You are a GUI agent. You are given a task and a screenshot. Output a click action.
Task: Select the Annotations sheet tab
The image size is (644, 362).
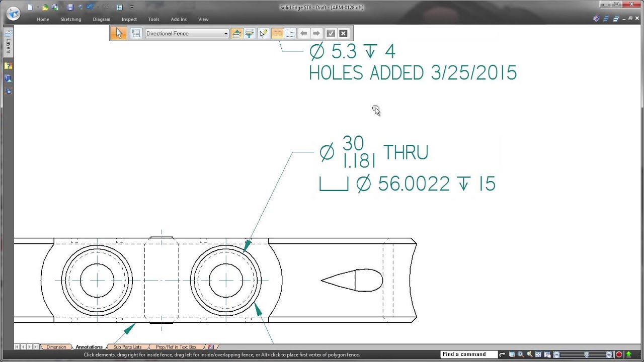pos(89,347)
